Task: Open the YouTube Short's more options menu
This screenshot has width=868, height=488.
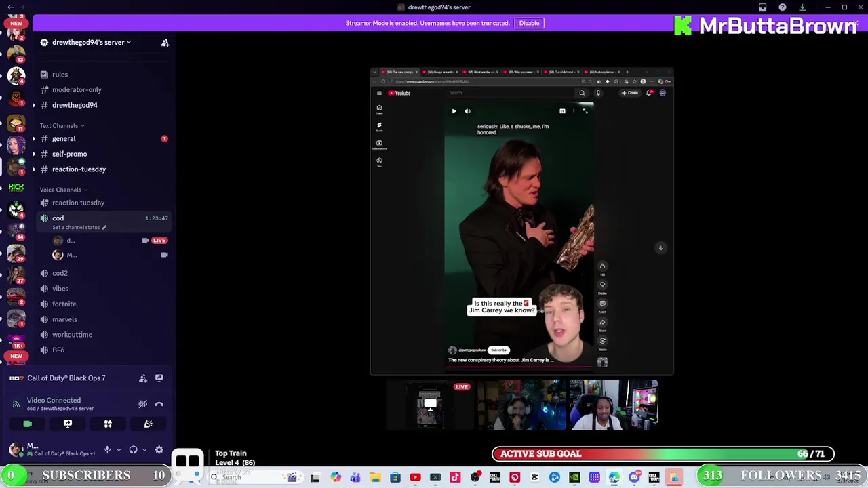Action: pyautogui.click(x=574, y=111)
